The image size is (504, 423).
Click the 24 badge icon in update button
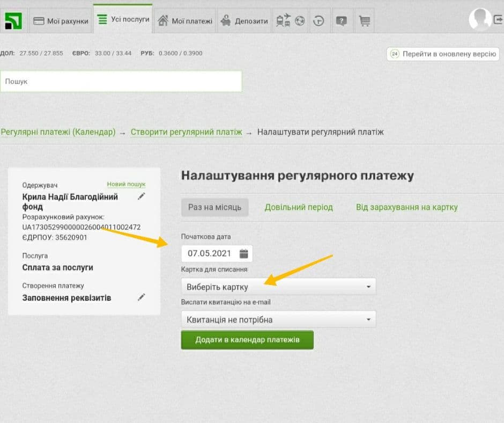[x=395, y=54]
